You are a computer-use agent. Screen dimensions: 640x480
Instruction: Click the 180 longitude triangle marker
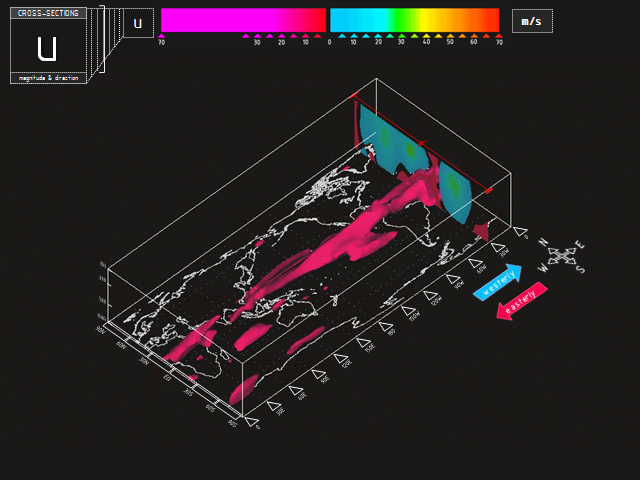pos(384,327)
